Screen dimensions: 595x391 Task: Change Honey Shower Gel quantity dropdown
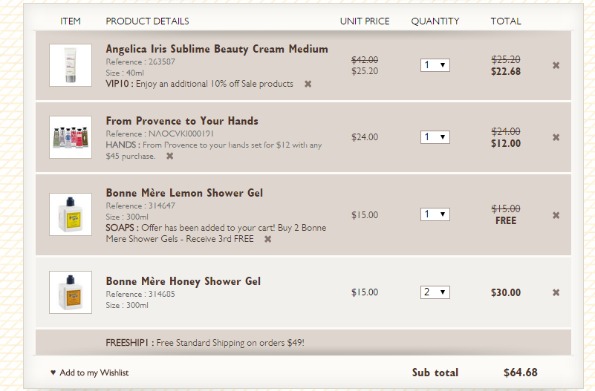(x=435, y=292)
